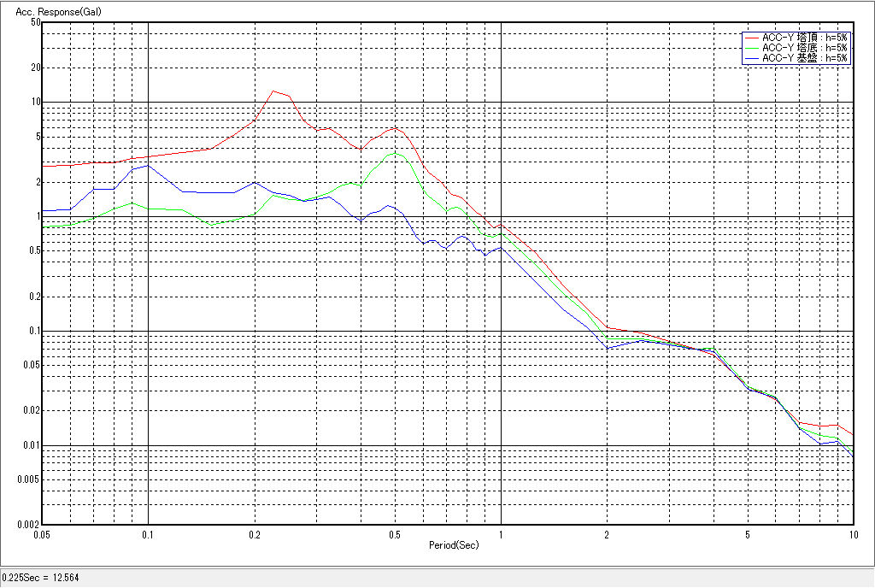Click the green curve's peak near 0.5 sec
The image size is (875, 588).
click(393, 153)
